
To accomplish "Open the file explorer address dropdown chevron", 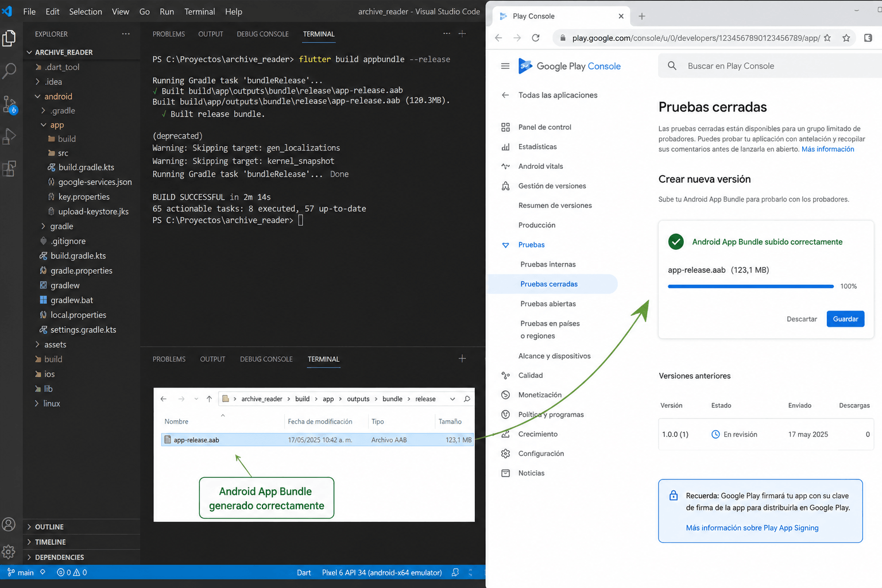I will point(452,399).
